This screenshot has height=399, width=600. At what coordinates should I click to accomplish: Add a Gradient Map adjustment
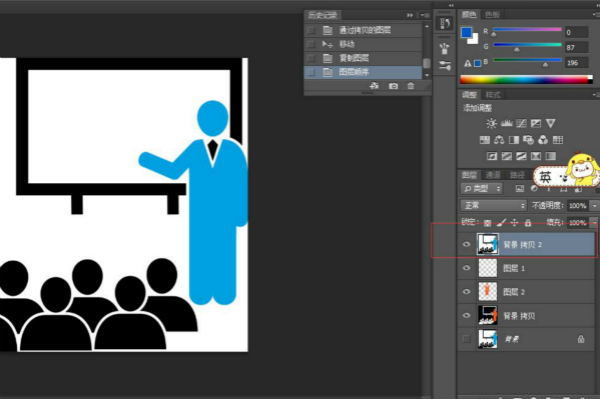tap(550, 156)
